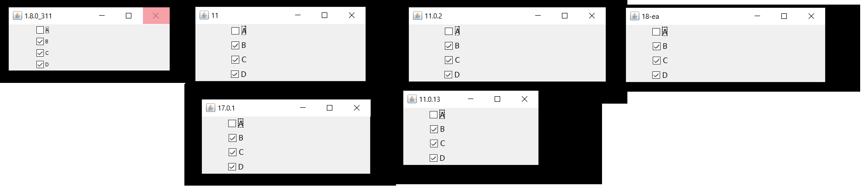Maximize the 17.0.1 window
The image size is (868, 187).
click(330, 108)
